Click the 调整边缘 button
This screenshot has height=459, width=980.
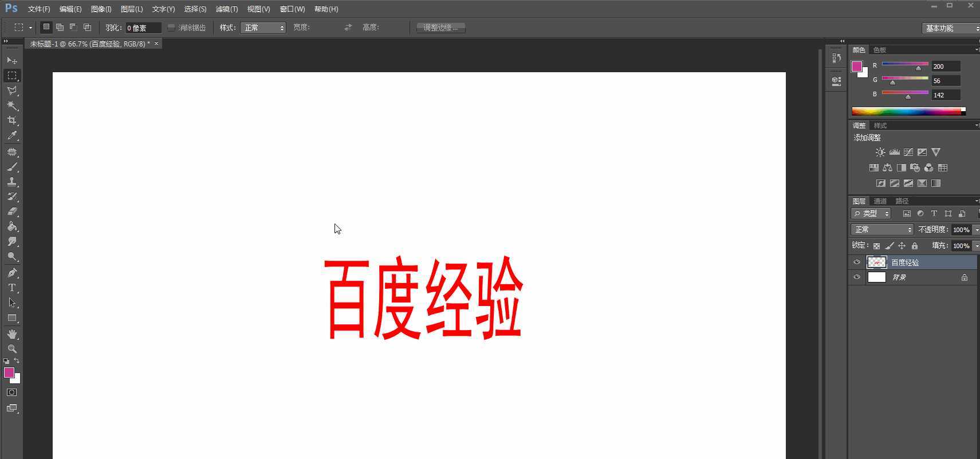(440, 28)
